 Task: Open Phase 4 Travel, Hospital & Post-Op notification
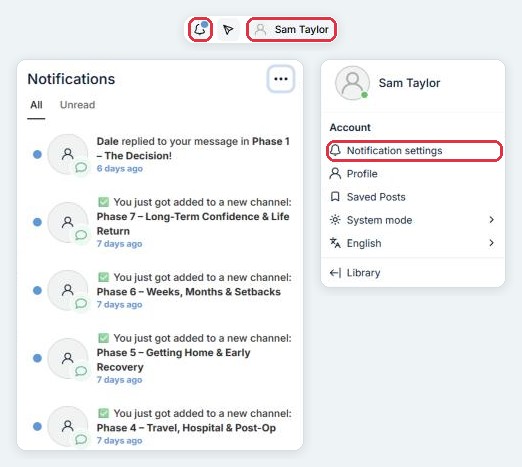pos(160,426)
